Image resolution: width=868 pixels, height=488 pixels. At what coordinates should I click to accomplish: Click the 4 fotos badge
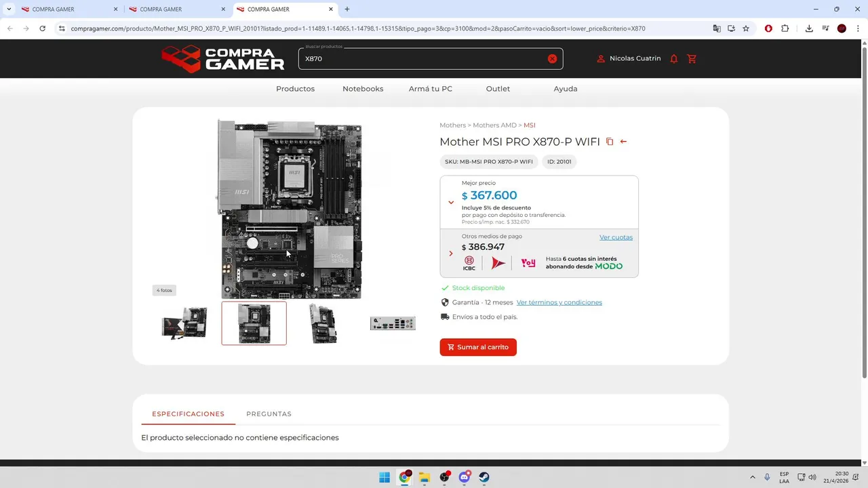click(164, 290)
